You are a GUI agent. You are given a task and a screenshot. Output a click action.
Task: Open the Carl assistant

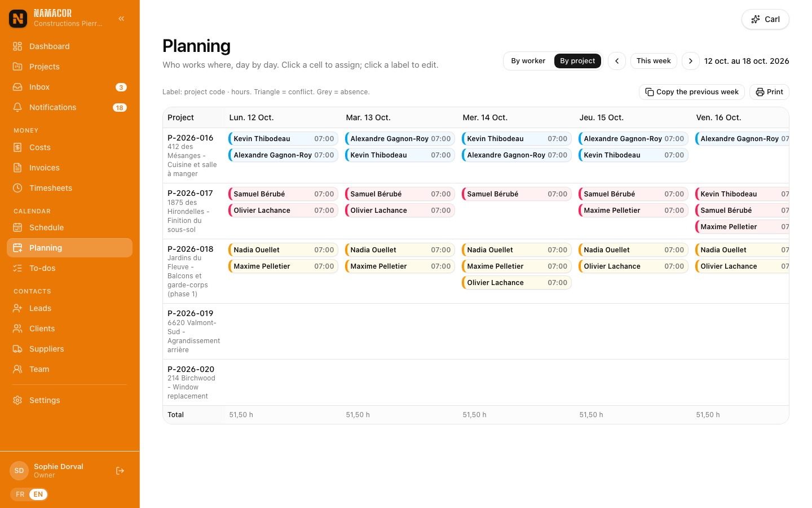click(765, 19)
